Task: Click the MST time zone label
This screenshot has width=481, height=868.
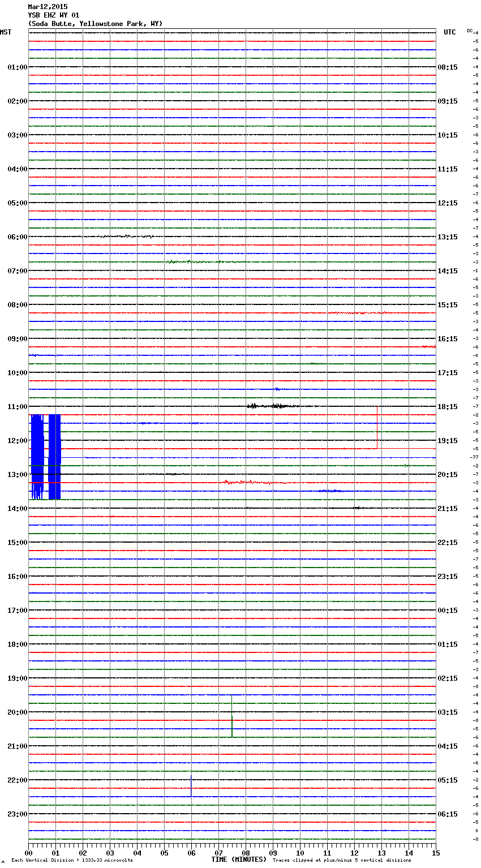Action: [6, 32]
